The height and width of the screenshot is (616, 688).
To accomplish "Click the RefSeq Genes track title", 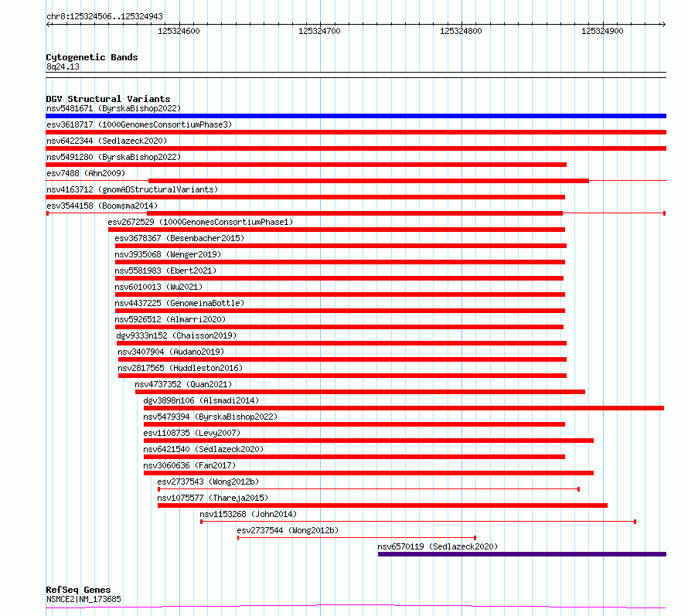I will coord(78,590).
